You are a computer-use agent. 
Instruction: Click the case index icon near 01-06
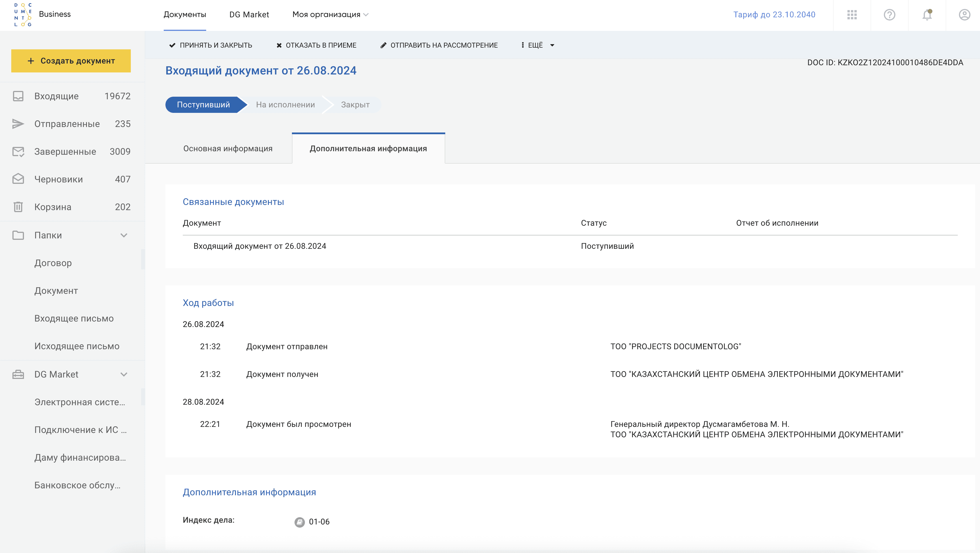(299, 522)
